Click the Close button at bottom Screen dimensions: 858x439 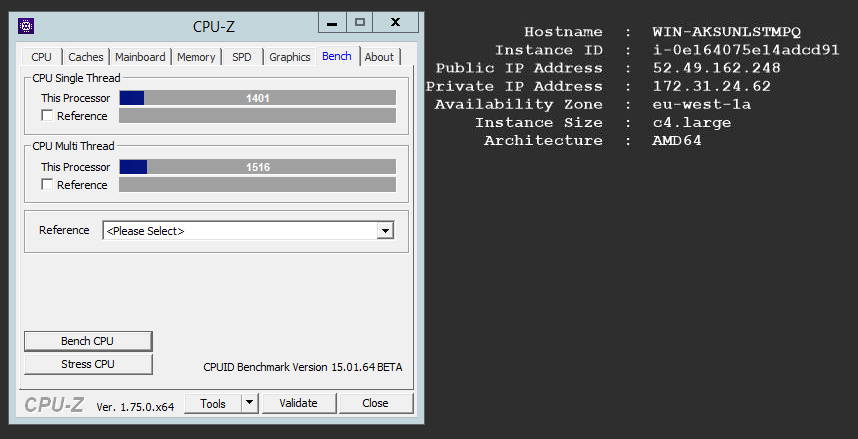(x=375, y=403)
